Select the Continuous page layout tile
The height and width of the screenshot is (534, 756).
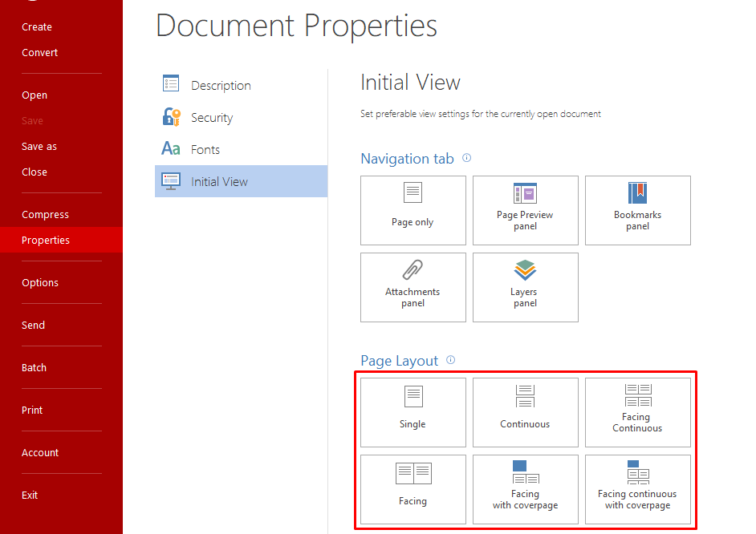(x=525, y=411)
